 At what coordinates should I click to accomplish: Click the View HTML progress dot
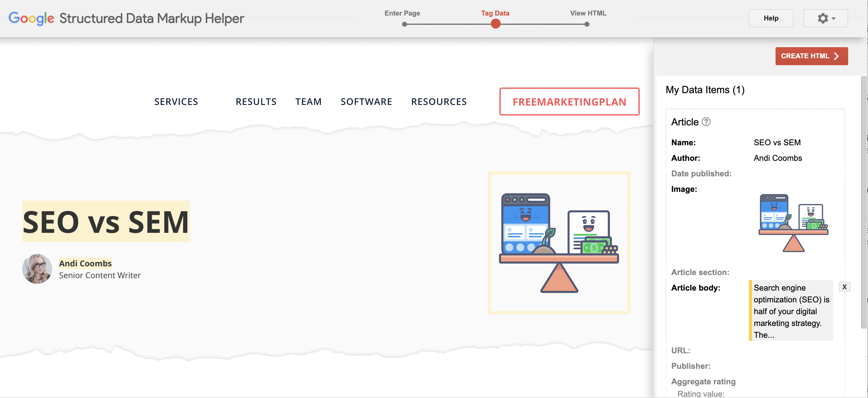point(587,24)
